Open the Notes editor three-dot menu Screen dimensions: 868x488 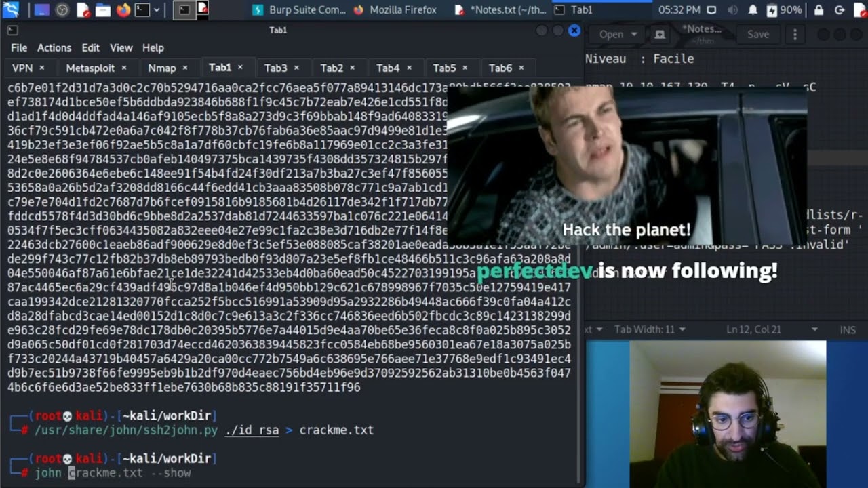click(x=795, y=35)
